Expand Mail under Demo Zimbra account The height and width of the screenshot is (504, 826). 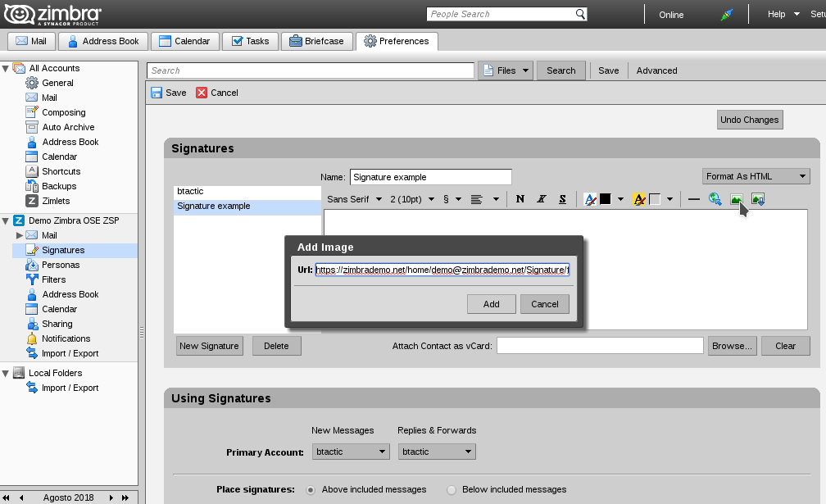tap(20, 235)
